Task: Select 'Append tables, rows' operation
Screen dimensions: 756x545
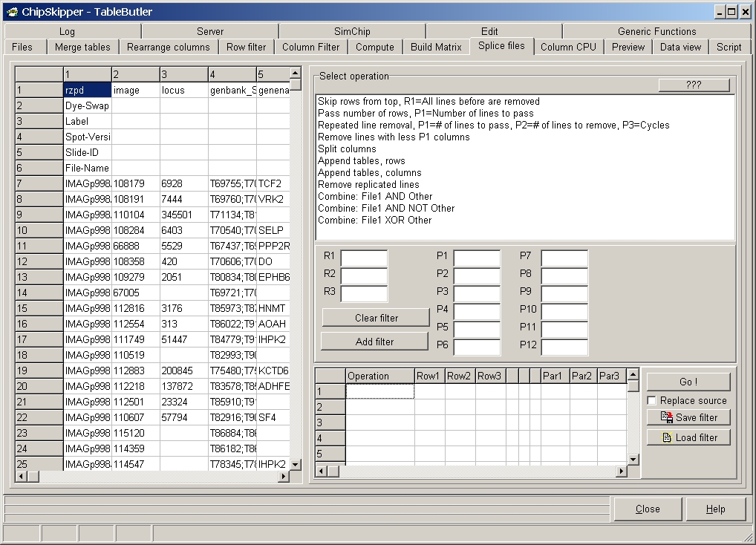Action: [361, 160]
